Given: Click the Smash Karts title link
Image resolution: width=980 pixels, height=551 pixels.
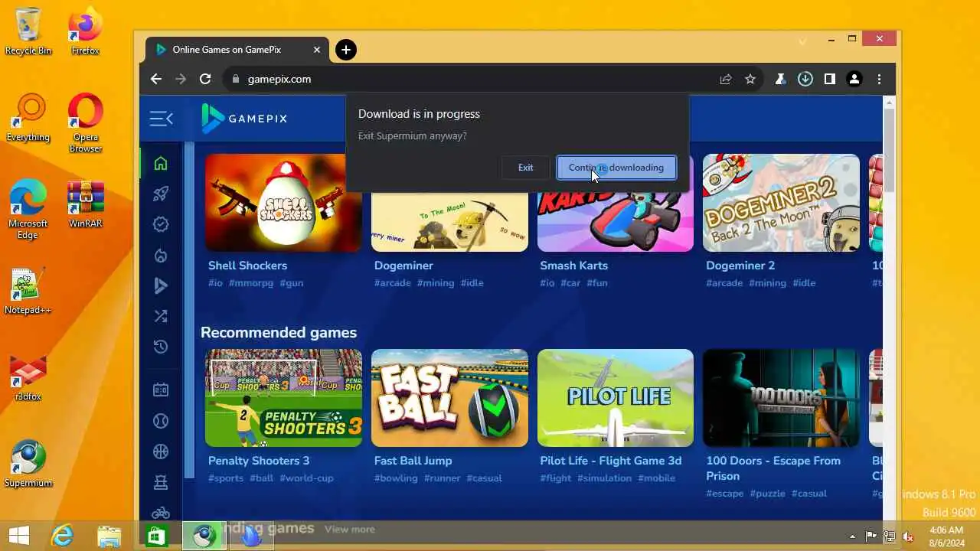Looking at the screenshot, I should pyautogui.click(x=573, y=266).
